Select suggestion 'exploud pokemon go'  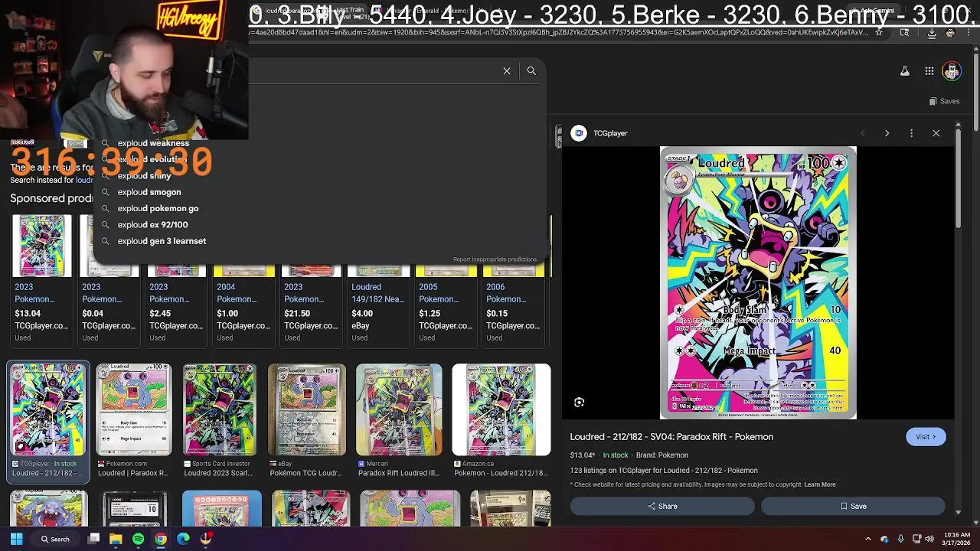[158, 208]
